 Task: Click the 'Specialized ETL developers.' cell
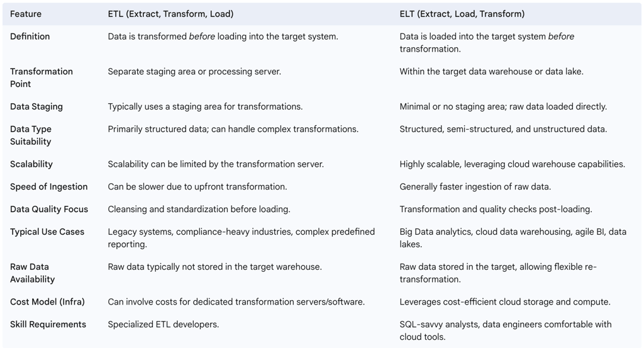(x=164, y=325)
